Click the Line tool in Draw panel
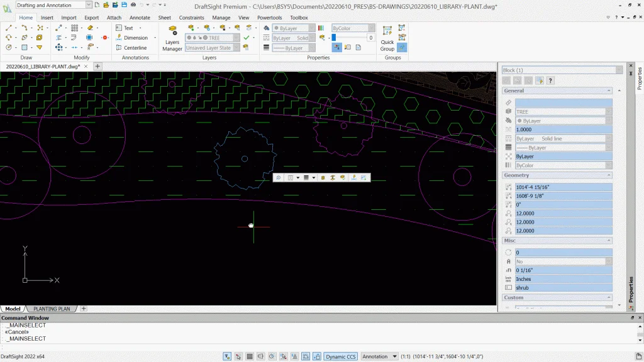The width and height of the screenshot is (644, 362). click(9, 28)
